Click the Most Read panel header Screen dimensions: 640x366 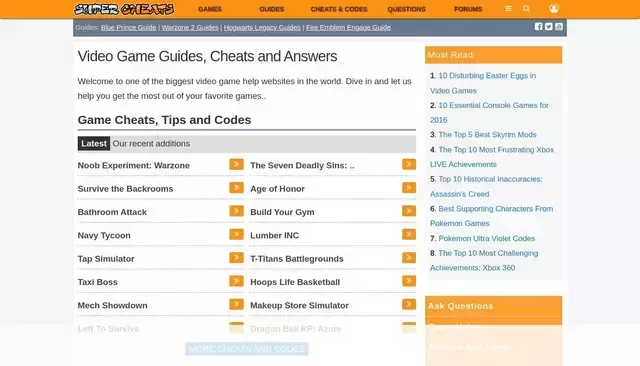click(x=493, y=55)
